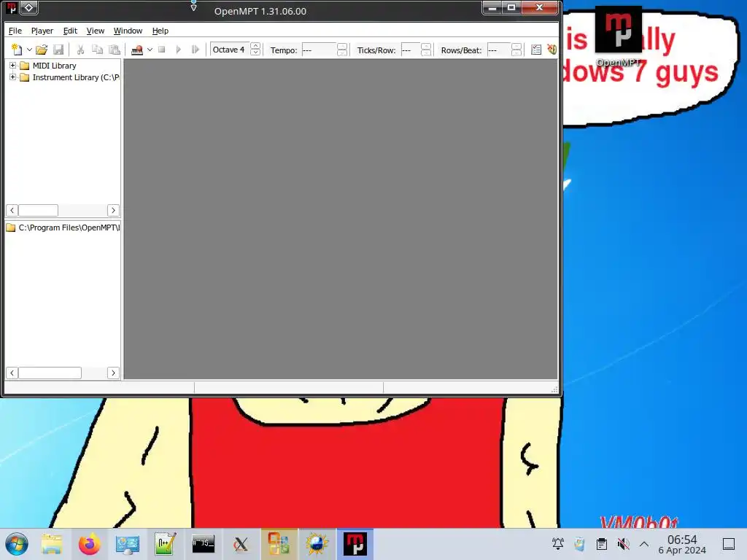Open the clipboard tray icon
The height and width of the screenshot is (560, 747).
click(x=602, y=543)
